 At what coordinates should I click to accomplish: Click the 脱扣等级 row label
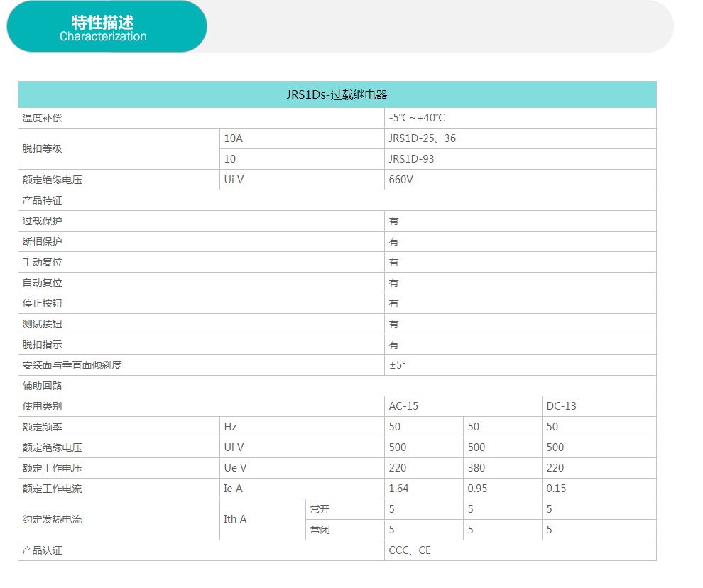pyautogui.click(x=42, y=149)
